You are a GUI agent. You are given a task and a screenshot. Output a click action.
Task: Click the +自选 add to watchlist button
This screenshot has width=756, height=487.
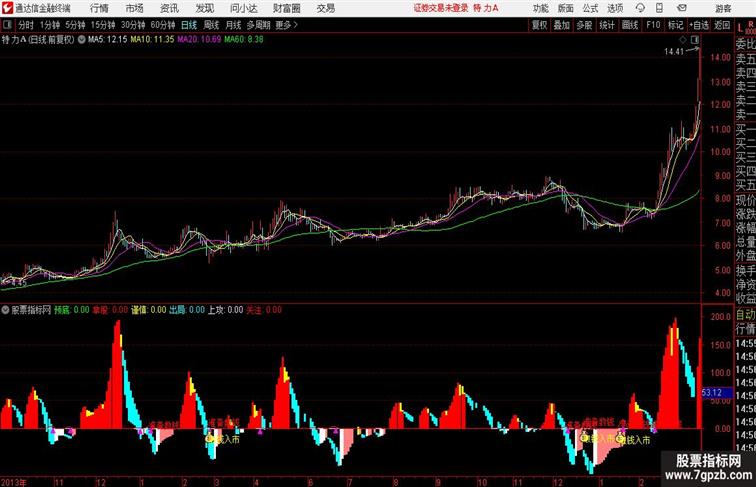pyautogui.click(x=699, y=25)
